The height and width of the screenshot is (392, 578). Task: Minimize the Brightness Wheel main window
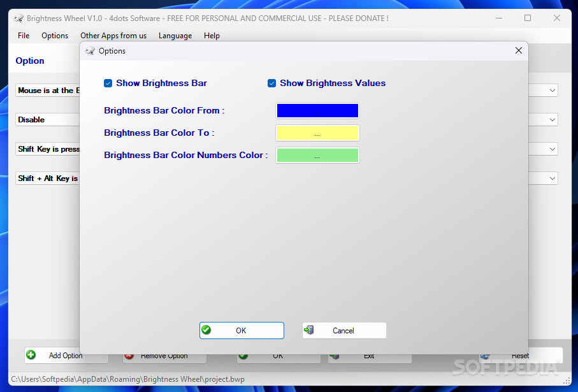(x=499, y=18)
